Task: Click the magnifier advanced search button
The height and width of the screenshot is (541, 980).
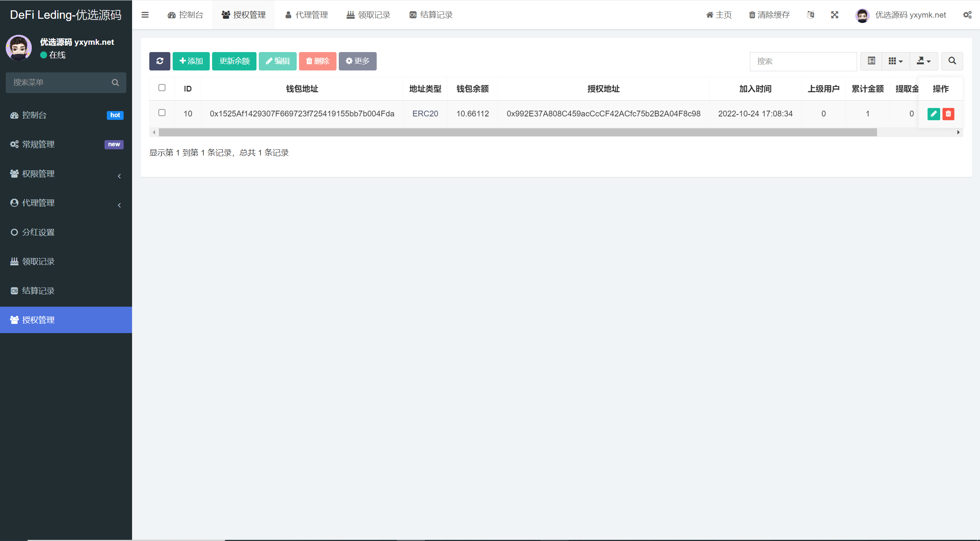Action: tap(952, 61)
